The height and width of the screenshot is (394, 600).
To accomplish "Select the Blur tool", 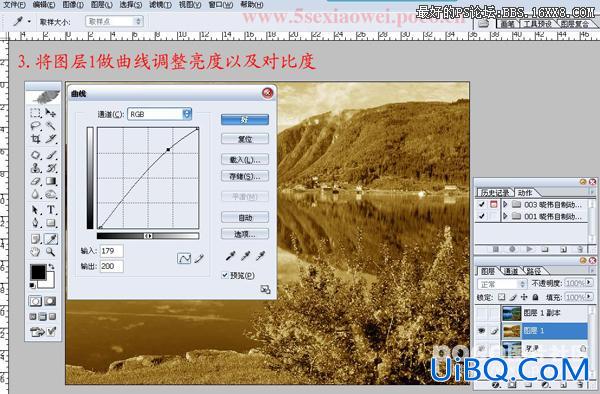I will click(35, 194).
